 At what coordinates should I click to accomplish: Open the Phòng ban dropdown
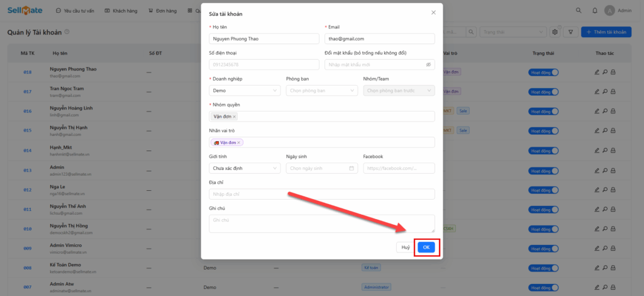(x=322, y=91)
